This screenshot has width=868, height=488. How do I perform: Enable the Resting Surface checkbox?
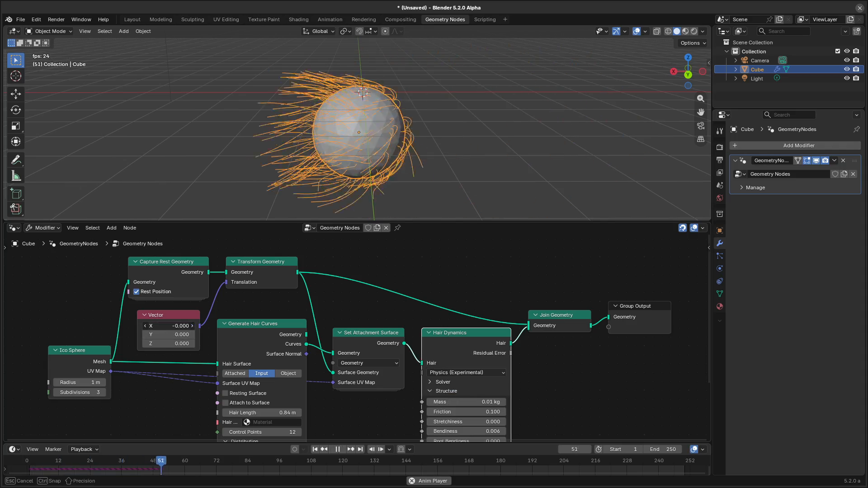pyautogui.click(x=225, y=393)
